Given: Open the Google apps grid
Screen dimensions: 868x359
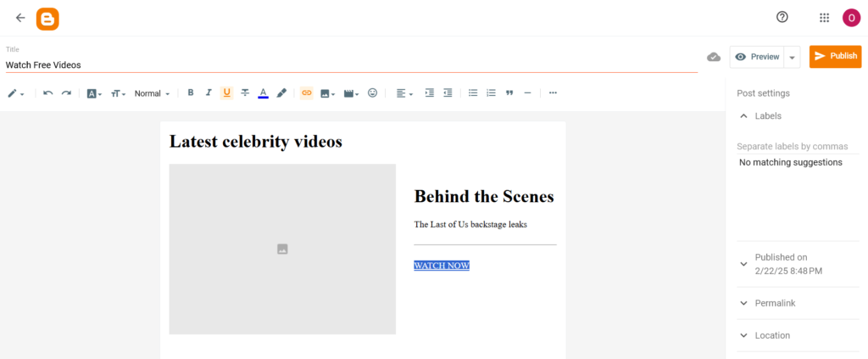Looking at the screenshot, I should [824, 18].
